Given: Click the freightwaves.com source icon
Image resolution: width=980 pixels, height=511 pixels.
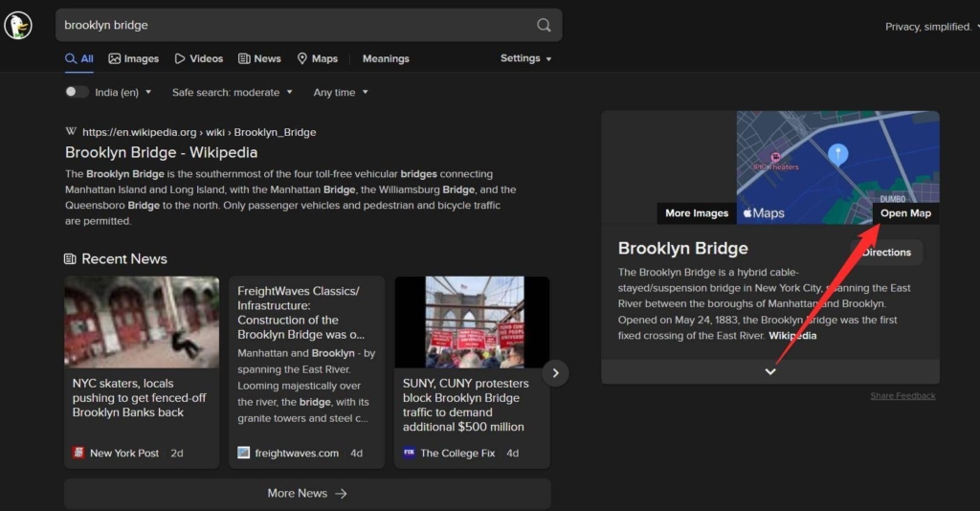Looking at the screenshot, I should click(244, 453).
